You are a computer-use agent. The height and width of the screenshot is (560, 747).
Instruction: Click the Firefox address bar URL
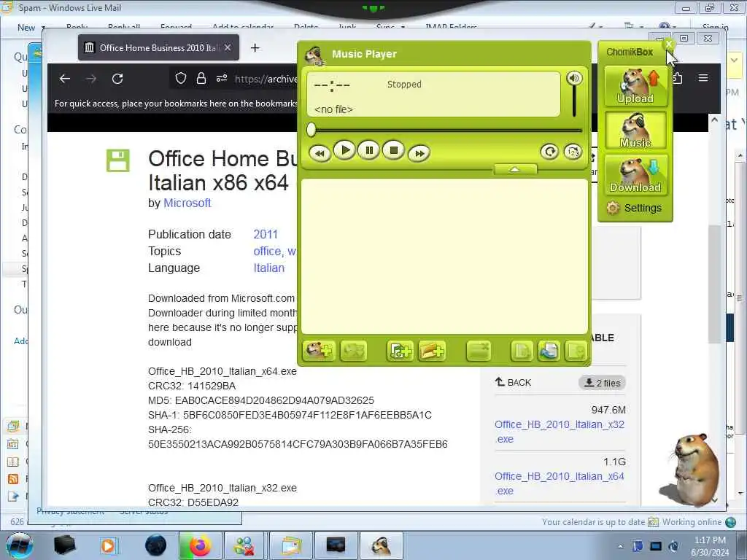[x=266, y=79]
